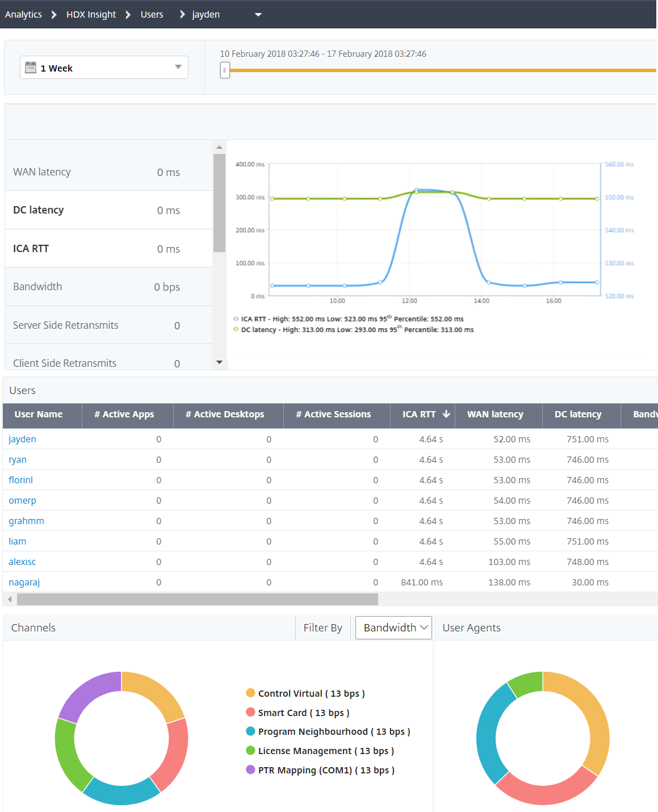
Task: Open user jayden in the table
Action: pyautogui.click(x=22, y=439)
